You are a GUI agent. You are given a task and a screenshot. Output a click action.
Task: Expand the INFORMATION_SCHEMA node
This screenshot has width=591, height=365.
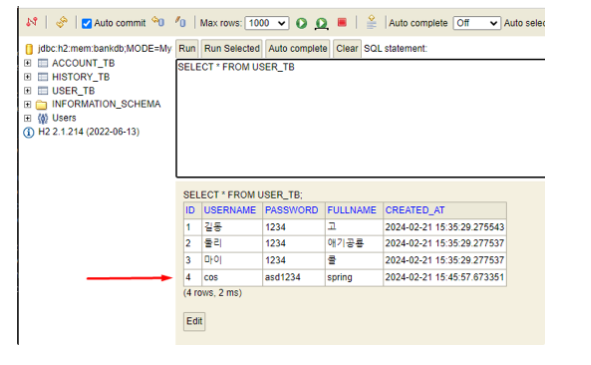[x=28, y=104]
